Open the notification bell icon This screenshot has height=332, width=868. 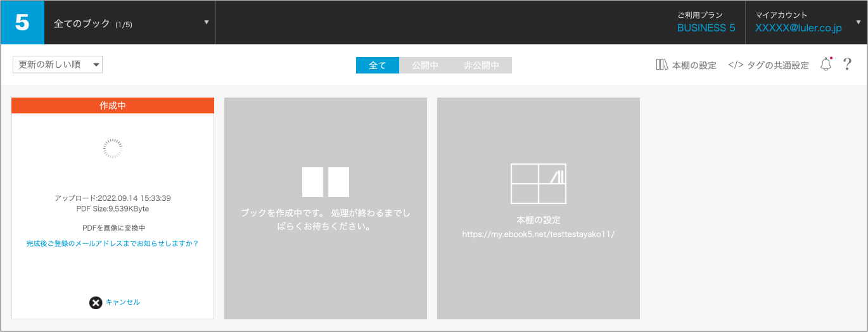coord(826,64)
